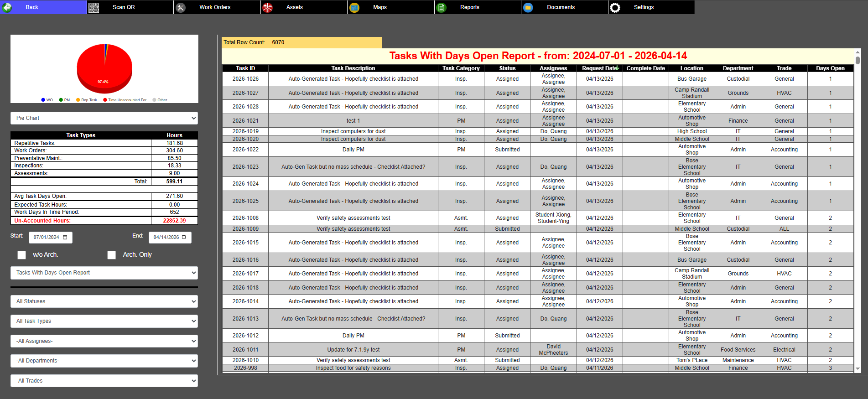868x399 pixels.
Task: Expand the -All Departments- dropdown
Action: 104,361
